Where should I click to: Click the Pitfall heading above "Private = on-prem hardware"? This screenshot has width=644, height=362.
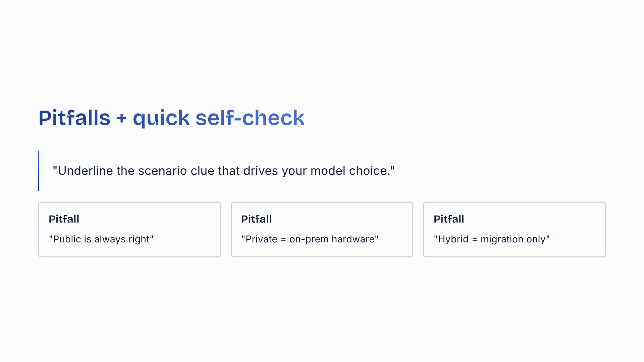[x=256, y=219]
